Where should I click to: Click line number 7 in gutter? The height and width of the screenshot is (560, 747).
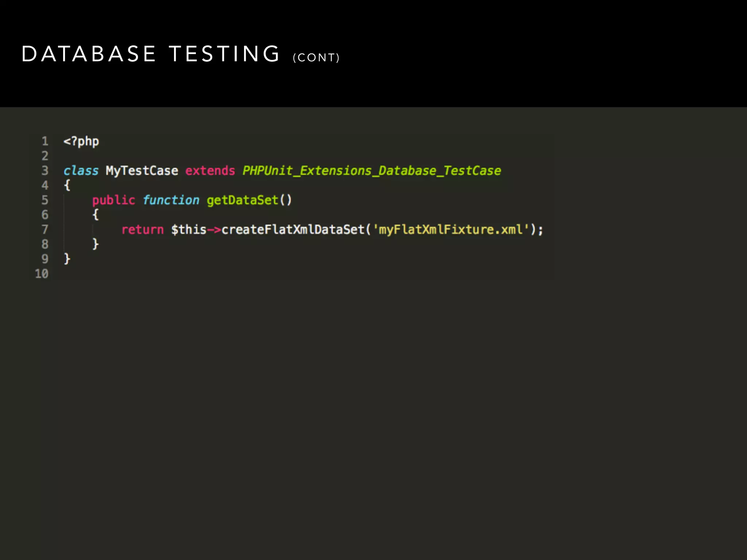click(x=44, y=230)
